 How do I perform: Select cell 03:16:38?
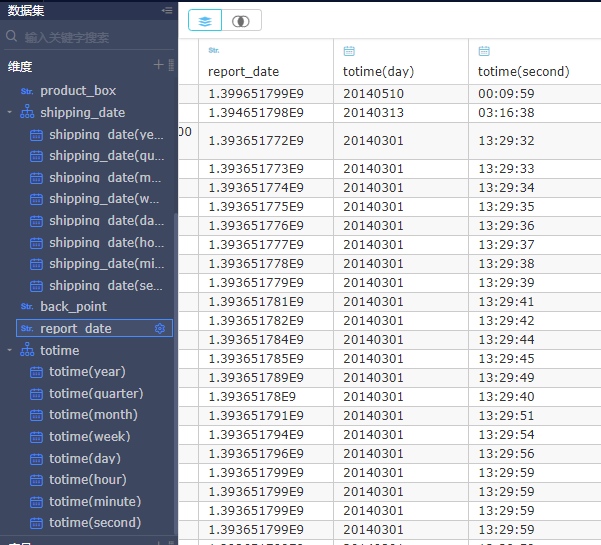[535, 113]
